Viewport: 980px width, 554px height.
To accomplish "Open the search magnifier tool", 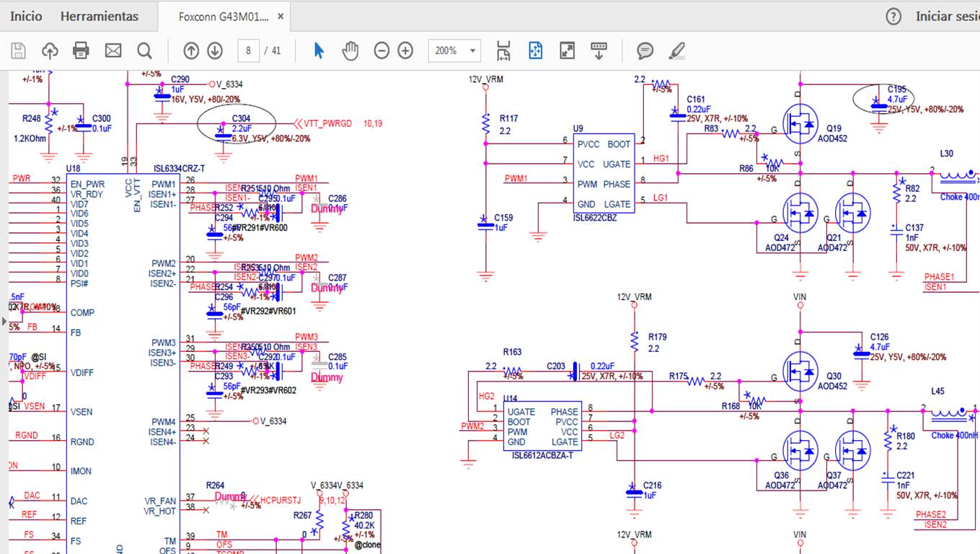I will (x=144, y=50).
